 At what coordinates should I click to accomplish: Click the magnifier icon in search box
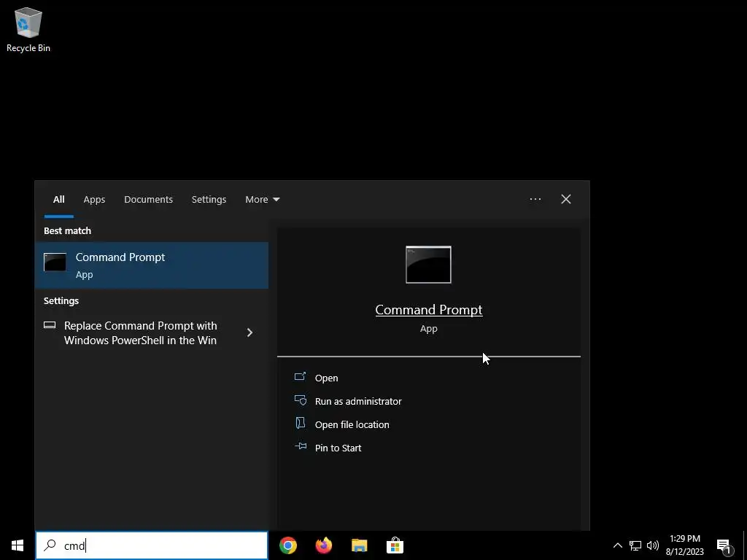pyautogui.click(x=50, y=545)
